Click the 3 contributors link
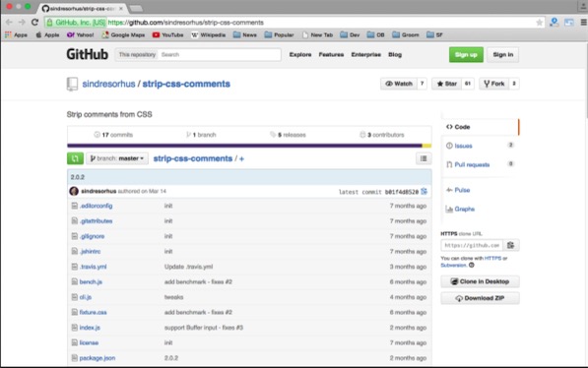This screenshot has width=588, height=368. click(x=382, y=135)
